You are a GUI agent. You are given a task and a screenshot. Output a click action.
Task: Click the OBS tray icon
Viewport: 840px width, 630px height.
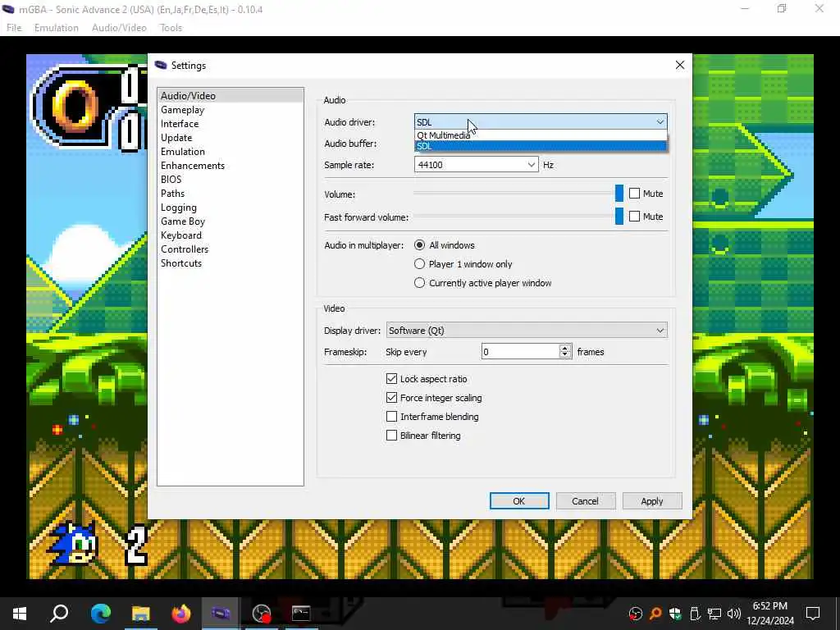click(x=636, y=614)
